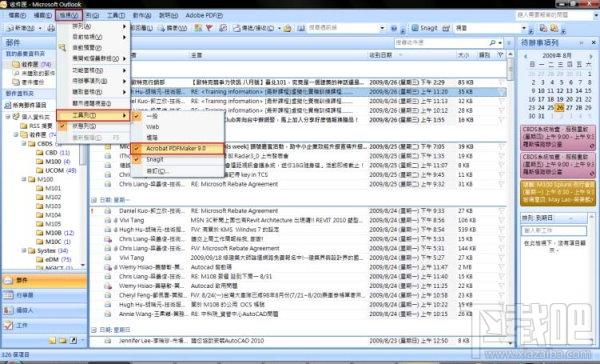Collapse the Monday date group in message list
Screen dimensions: 600x364
click(94, 200)
